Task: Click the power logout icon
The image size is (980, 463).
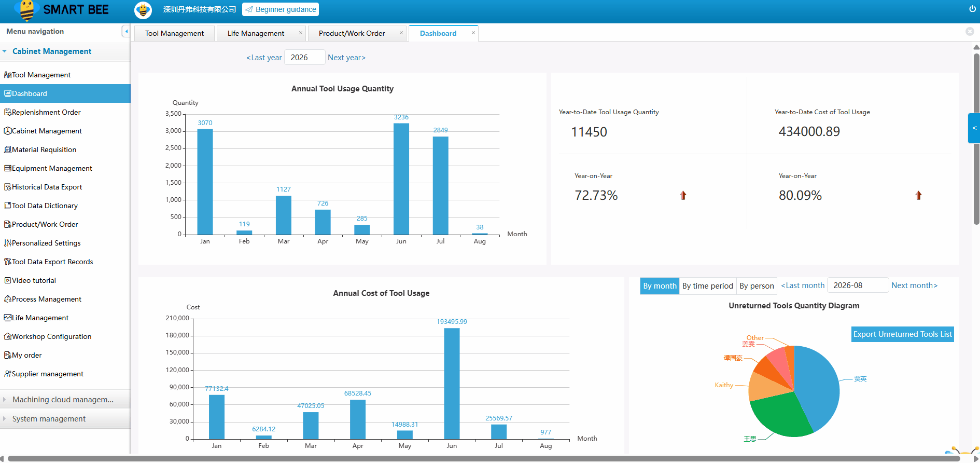Action: [972, 9]
